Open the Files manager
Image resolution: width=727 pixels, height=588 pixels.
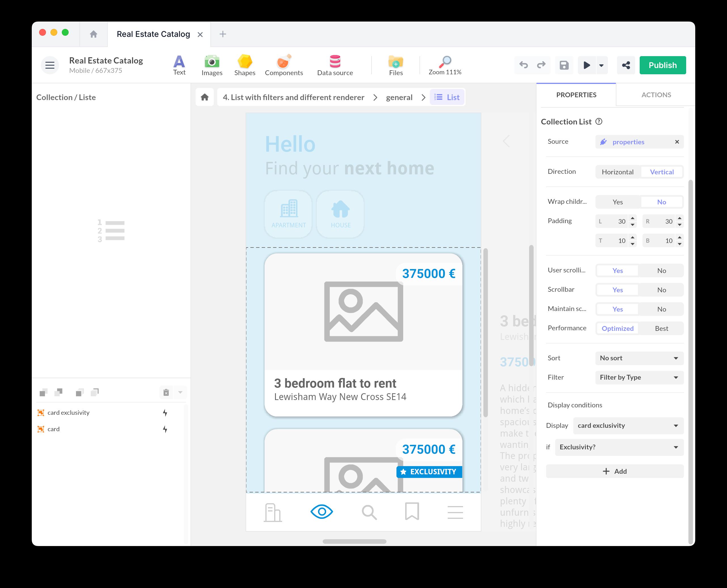[395, 65]
